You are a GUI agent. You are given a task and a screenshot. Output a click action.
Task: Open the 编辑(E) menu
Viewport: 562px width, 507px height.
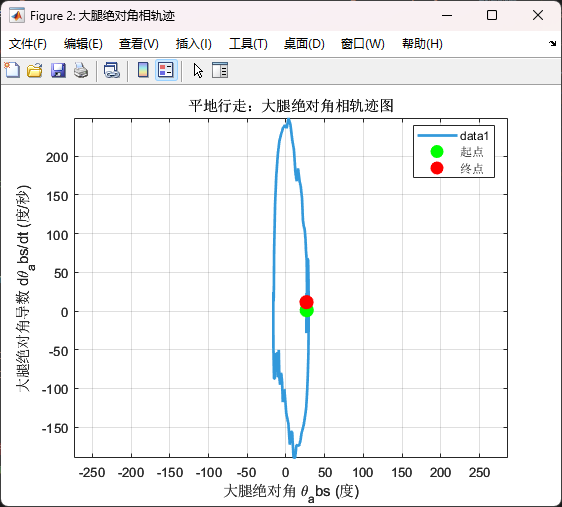tap(83, 44)
